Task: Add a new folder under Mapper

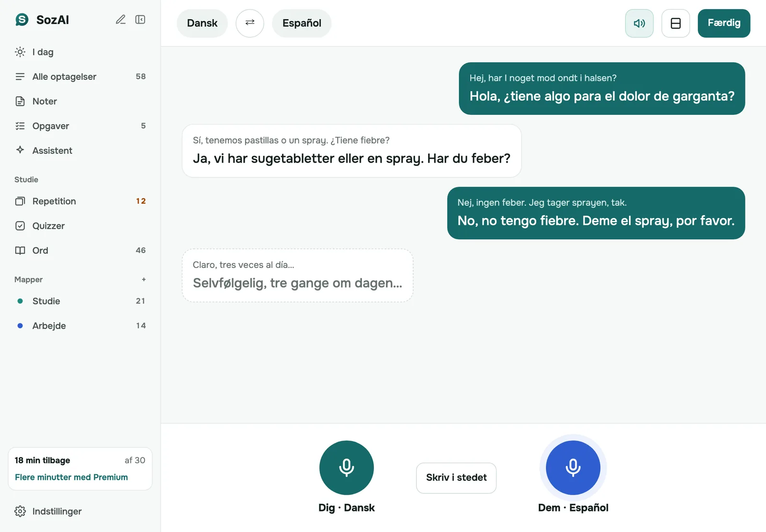Action: [x=144, y=279]
